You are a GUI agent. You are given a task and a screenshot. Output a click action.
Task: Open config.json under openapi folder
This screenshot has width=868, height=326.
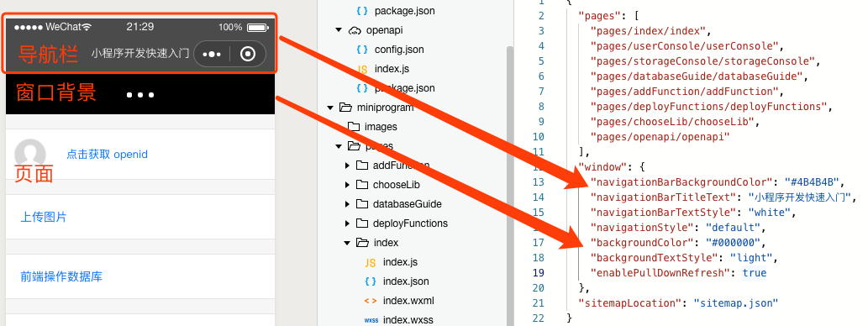click(x=391, y=50)
